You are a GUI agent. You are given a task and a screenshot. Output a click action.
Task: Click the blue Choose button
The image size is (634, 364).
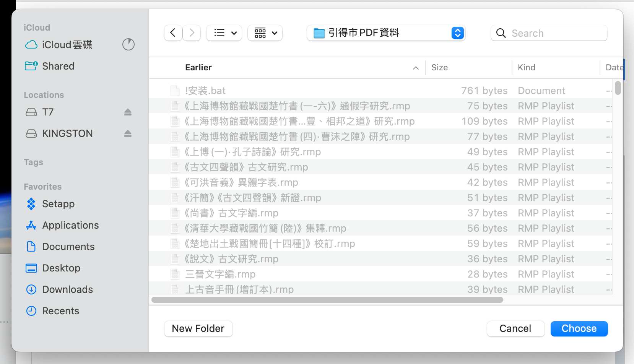coord(579,328)
